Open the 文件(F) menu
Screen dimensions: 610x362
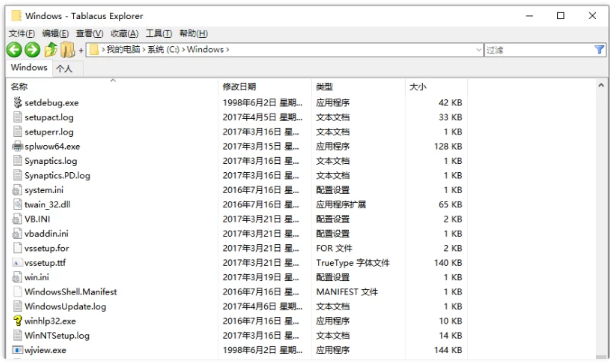point(22,34)
